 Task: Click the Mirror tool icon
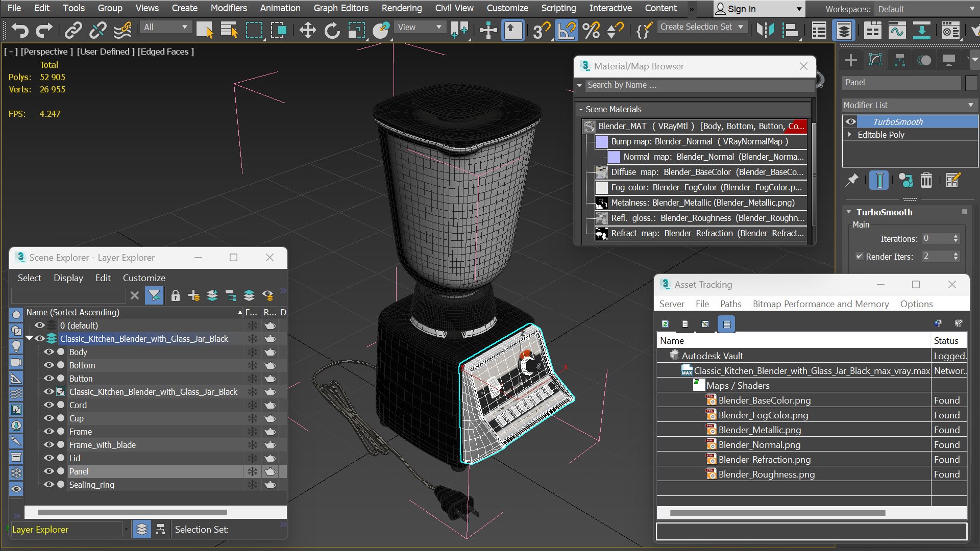pos(766,31)
